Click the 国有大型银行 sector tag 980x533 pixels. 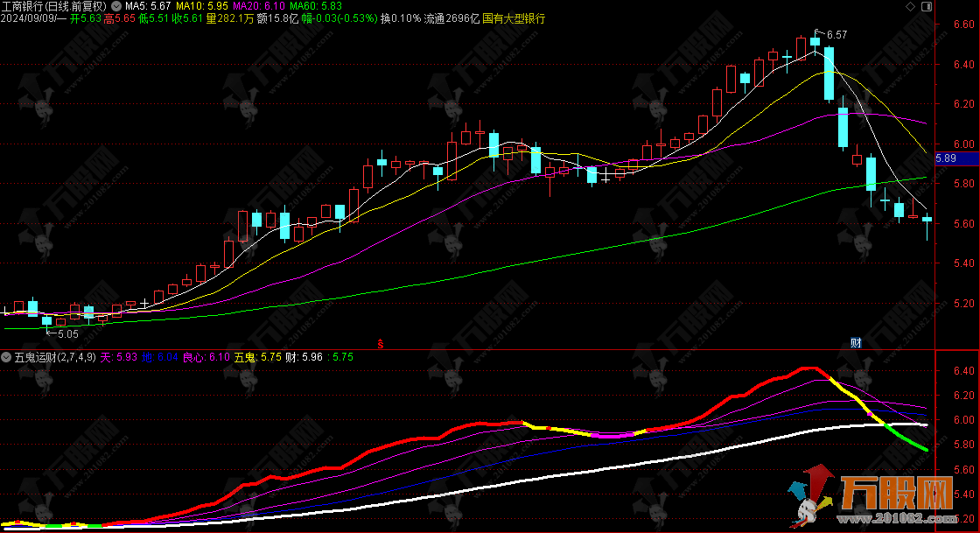pyautogui.click(x=514, y=18)
